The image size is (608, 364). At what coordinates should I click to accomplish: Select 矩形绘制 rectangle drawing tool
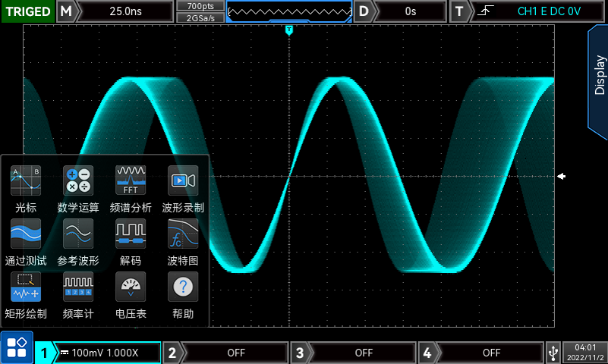26,294
